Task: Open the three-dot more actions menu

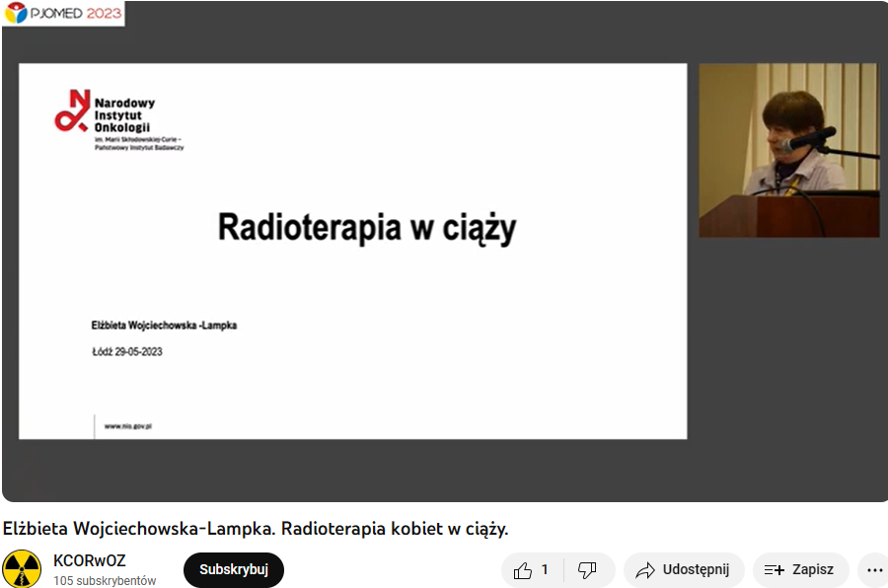Action: pyautogui.click(x=874, y=570)
